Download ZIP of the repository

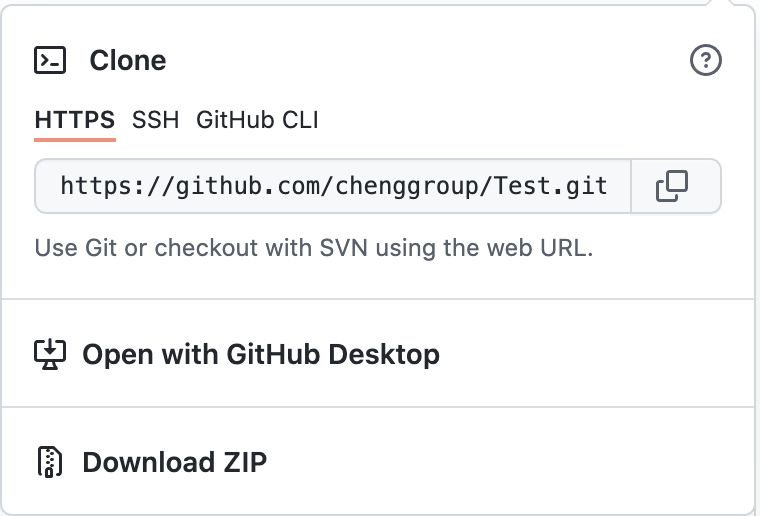point(174,462)
